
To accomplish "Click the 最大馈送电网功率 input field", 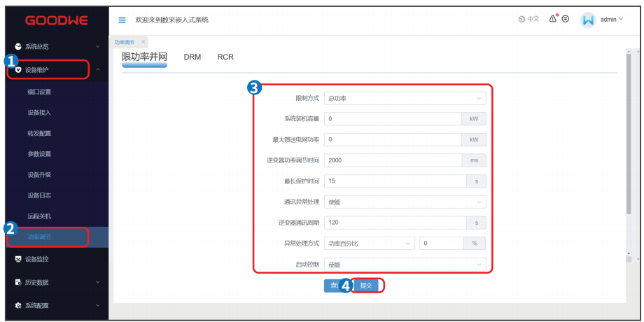I will [393, 139].
